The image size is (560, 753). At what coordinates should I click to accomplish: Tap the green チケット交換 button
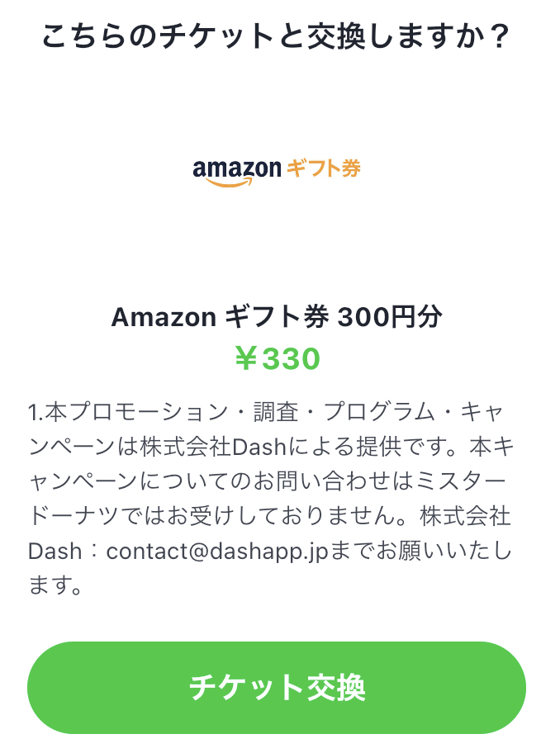click(277, 687)
